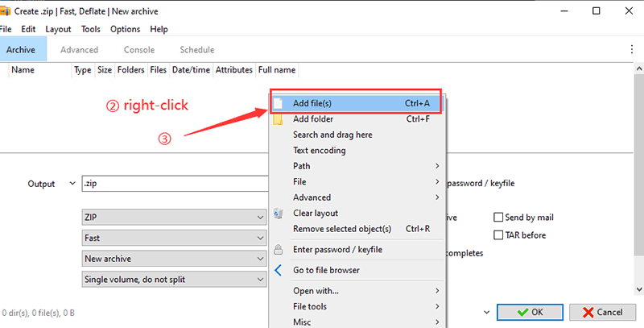Switch to the Advanced tab
Image resolution: width=644 pixels, height=328 pixels.
[x=79, y=50]
